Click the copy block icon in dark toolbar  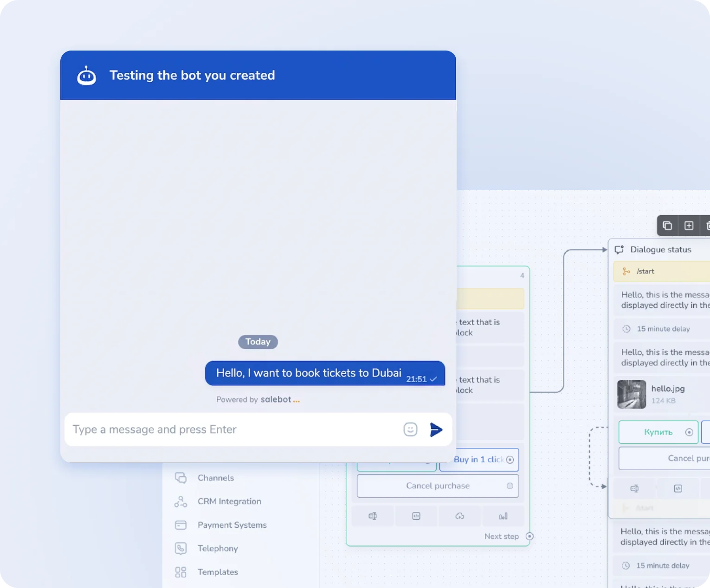coord(667,226)
